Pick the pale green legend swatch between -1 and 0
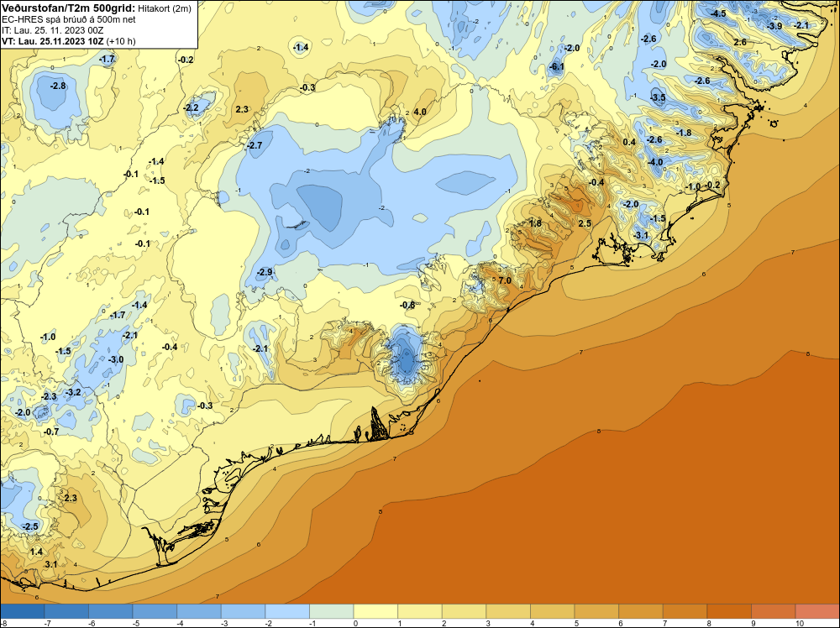 click(331, 611)
